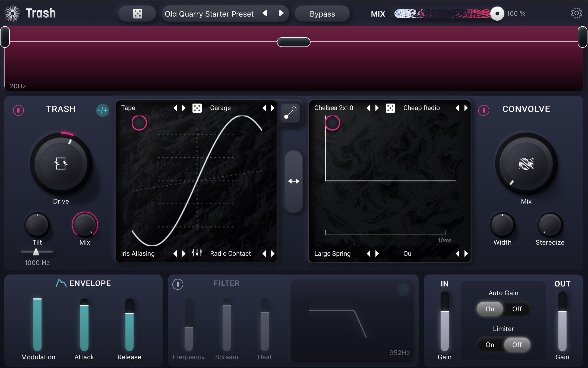
Task: Click the MIX slider handle
Action: click(x=497, y=13)
